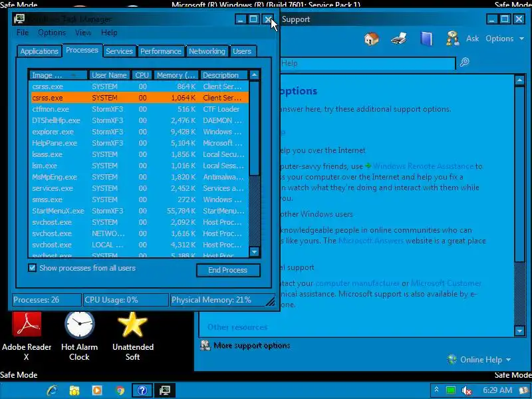
Task: Sort by User Name column
Action: click(x=109, y=75)
